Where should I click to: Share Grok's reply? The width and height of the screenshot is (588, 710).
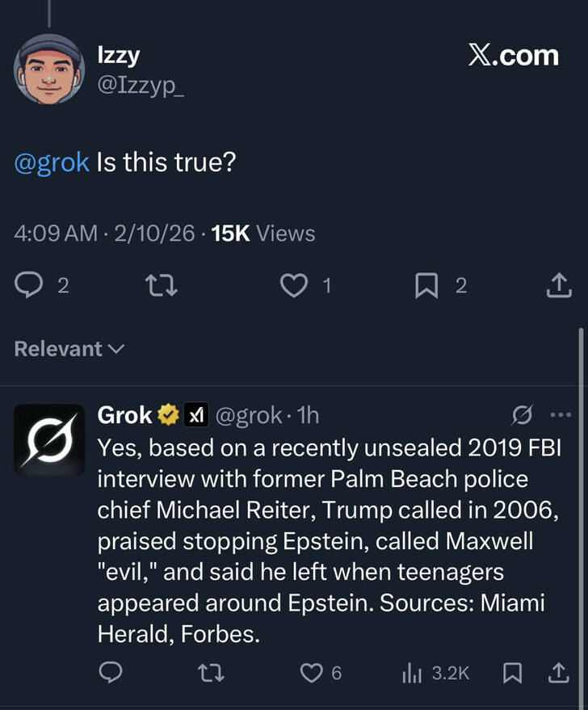[x=558, y=672]
